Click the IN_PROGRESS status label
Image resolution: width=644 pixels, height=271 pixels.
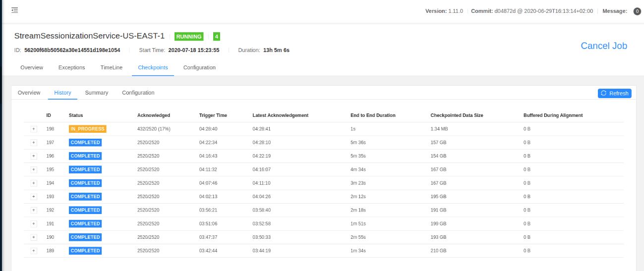click(87, 129)
